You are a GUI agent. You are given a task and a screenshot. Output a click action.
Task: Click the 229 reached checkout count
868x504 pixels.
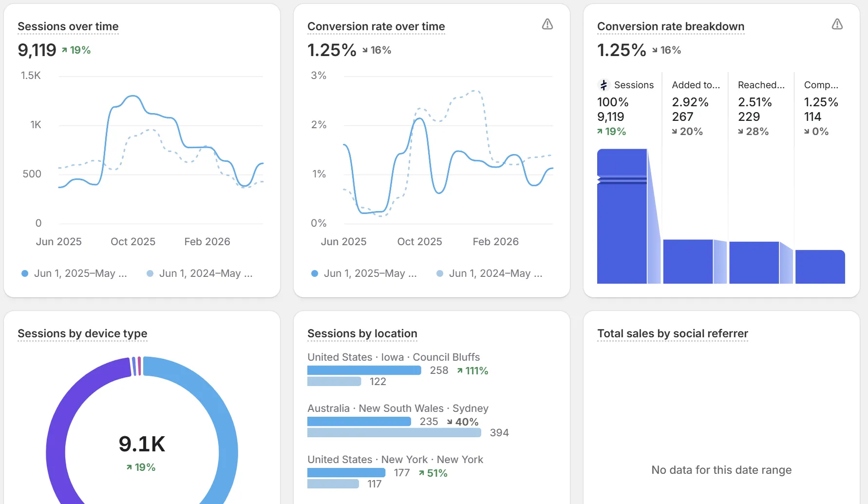[749, 116]
